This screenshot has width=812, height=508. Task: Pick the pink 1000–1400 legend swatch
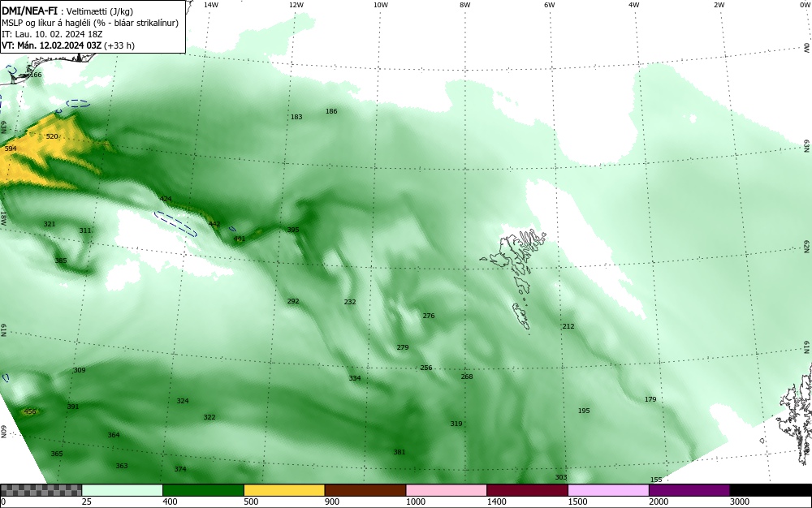click(x=447, y=490)
